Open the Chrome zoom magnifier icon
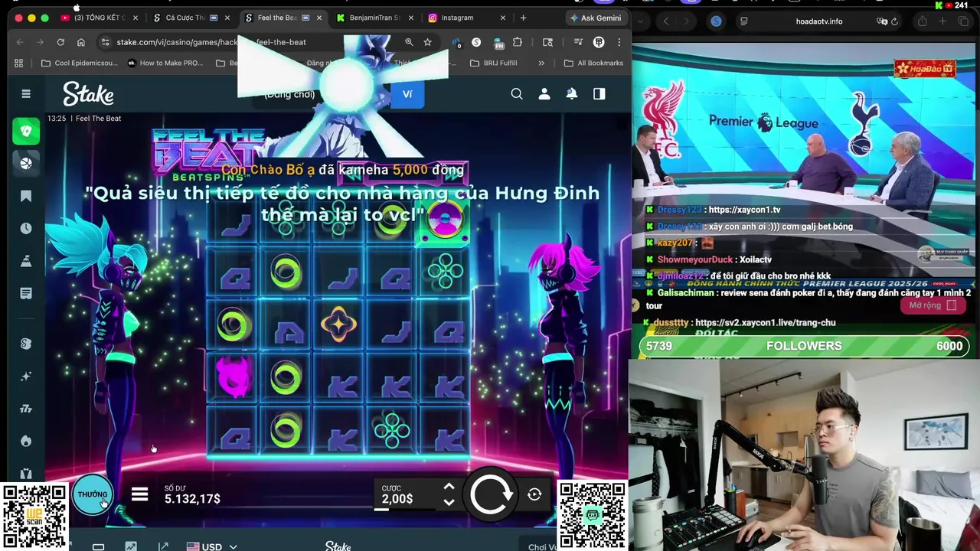The width and height of the screenshot is (980, 551). pos(409,42)
